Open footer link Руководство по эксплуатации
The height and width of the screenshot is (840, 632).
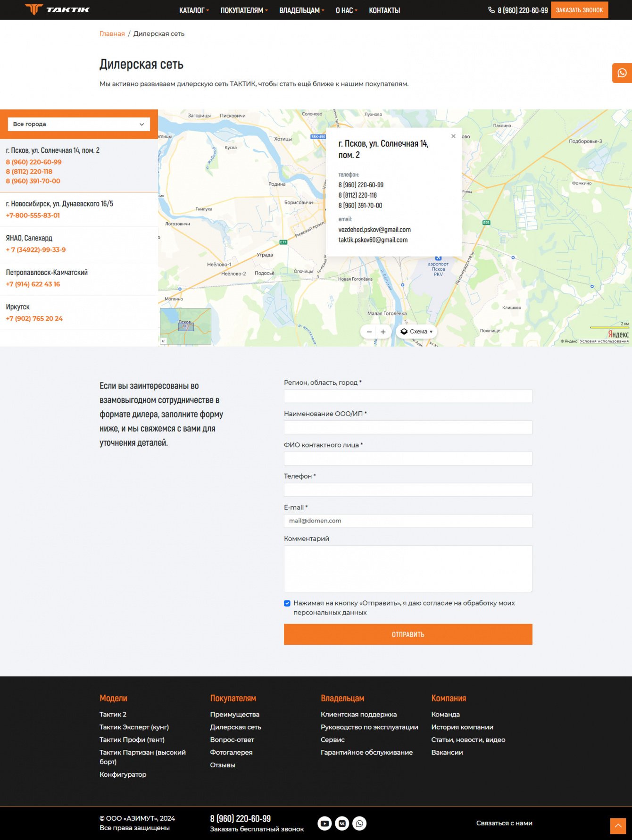[369, 727]
